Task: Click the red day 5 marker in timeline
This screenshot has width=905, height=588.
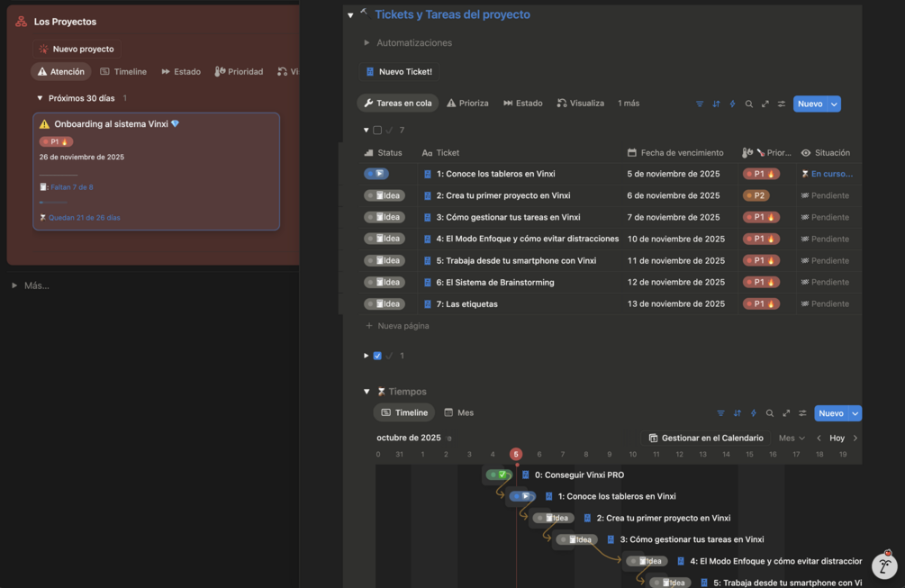Action: 516,454
